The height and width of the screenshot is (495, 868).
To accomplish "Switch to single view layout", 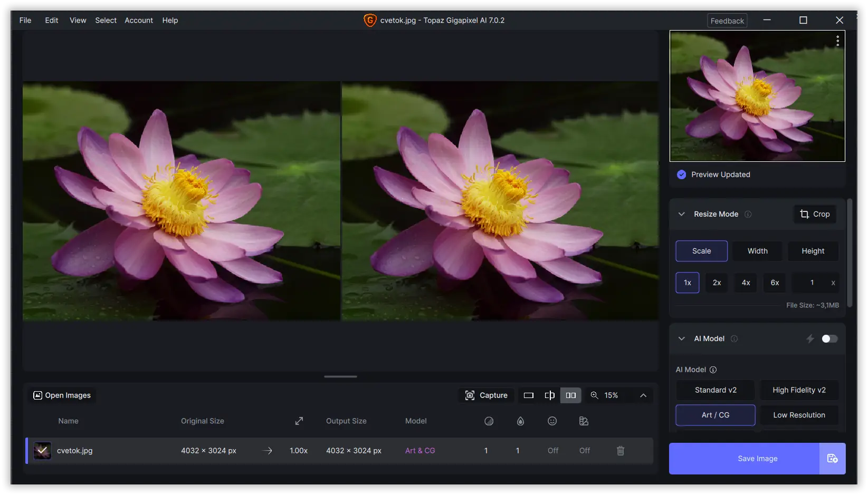I will (528, 395).
